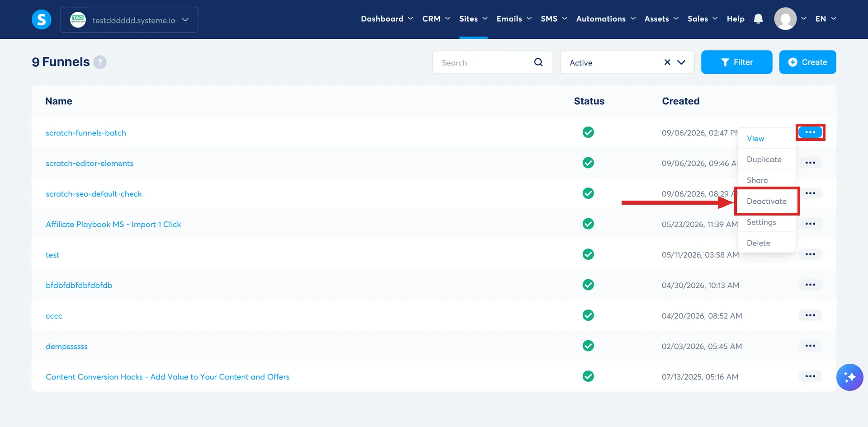
Task: Open the Content Conversion Hacks funnel link
Action: [x=167, y=377]
